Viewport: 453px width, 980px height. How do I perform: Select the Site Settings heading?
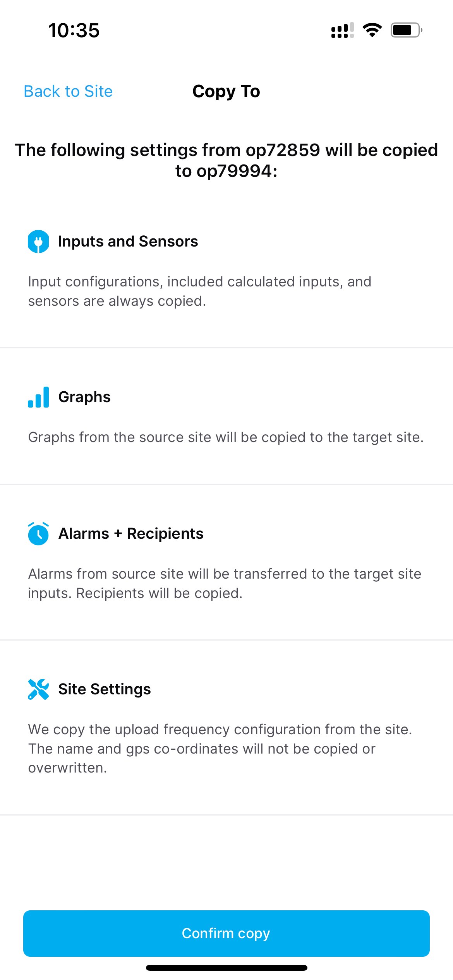pos(105,689)
